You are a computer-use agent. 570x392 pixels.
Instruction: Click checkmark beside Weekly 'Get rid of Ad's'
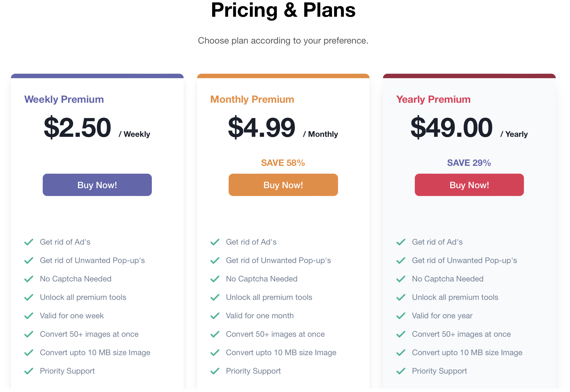pyautogui.click(x=29, y=242)
